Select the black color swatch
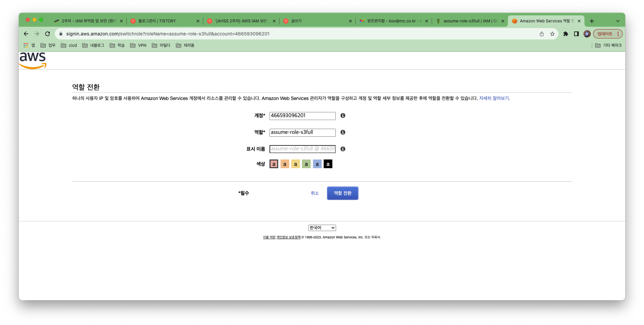This screenshot has width=644, height=325. [x=328, y=164]
